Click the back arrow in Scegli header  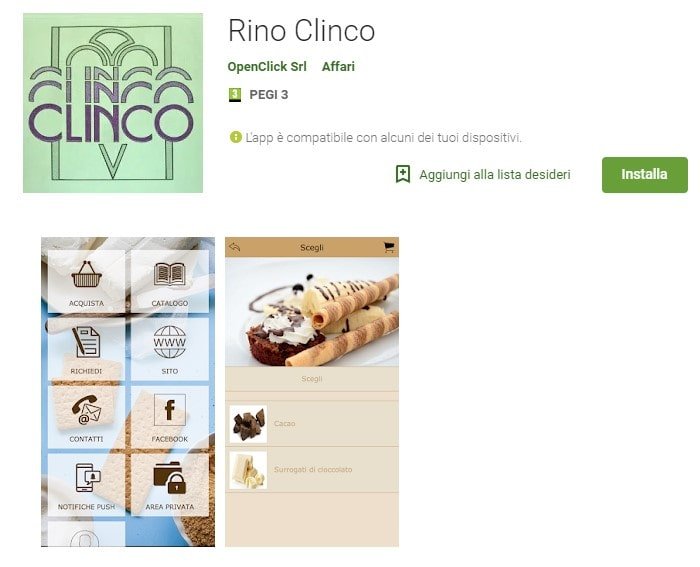coord(235,247)
